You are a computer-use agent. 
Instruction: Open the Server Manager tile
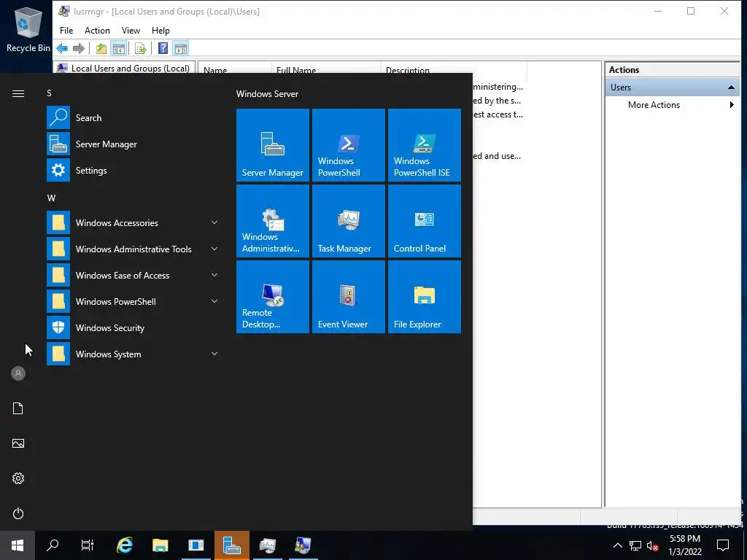click(x=273, y=145)
